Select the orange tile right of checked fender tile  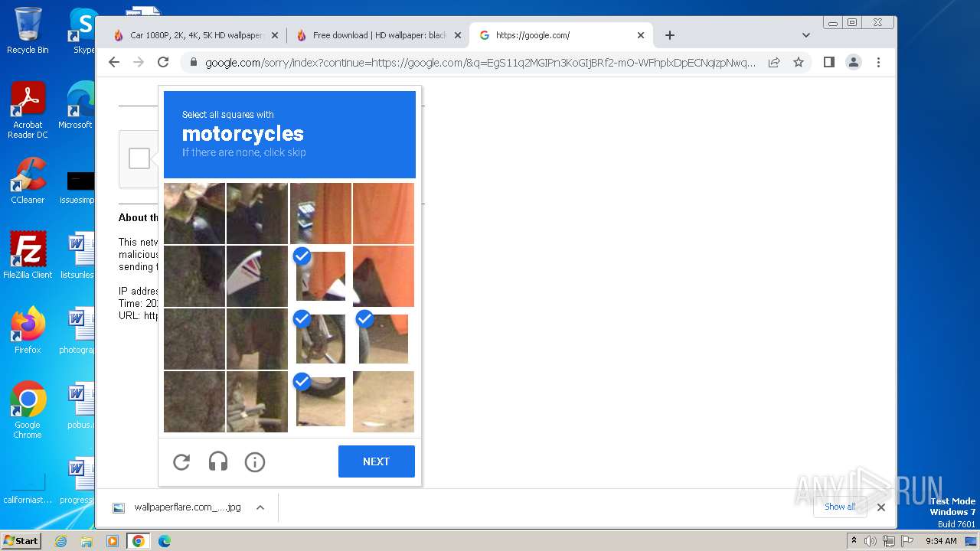click(x=384, y=276)
